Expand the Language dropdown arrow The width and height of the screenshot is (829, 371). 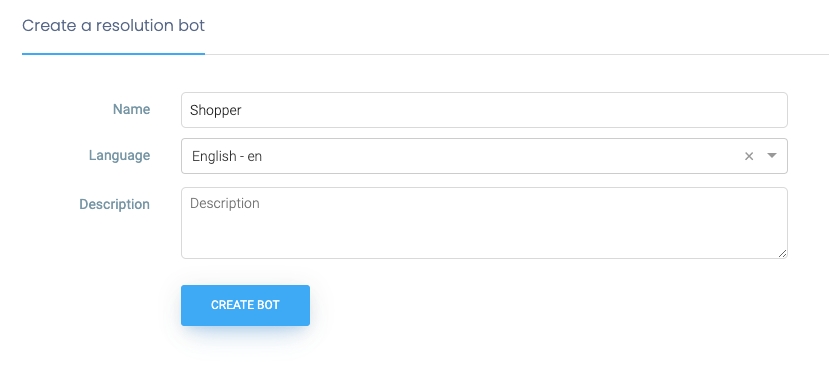tap(772, 156)
